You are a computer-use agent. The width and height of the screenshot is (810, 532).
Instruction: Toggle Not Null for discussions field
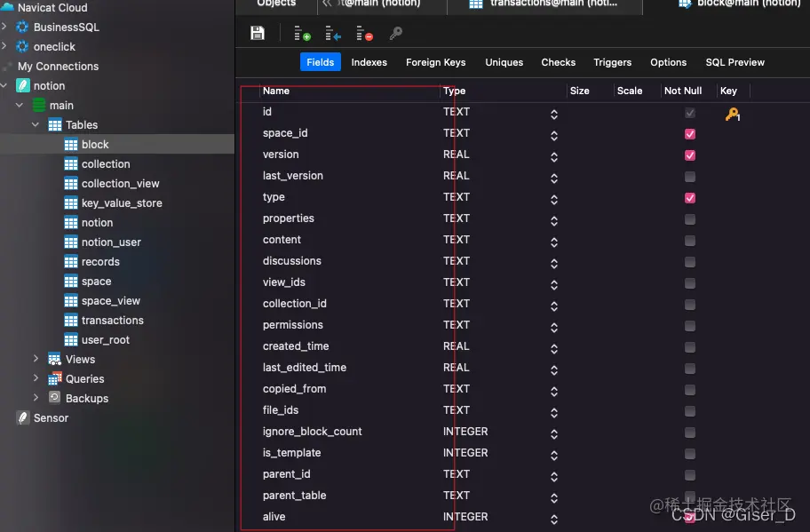(689, 262)
